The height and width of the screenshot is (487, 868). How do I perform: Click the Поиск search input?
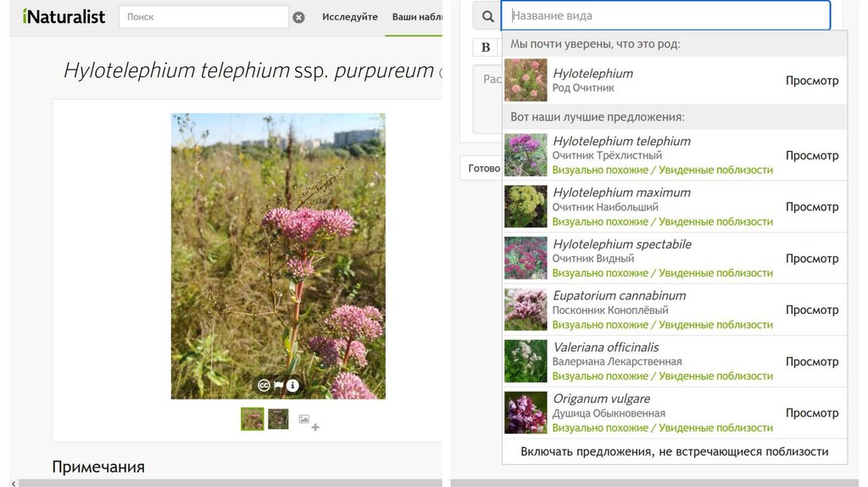pos(203,17)
